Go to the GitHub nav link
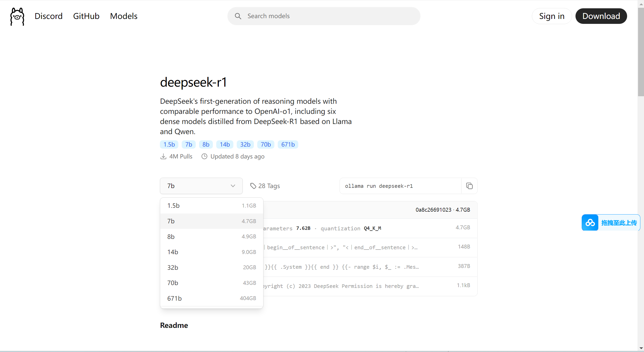644x352 pixels. click(x=86, y=16)
